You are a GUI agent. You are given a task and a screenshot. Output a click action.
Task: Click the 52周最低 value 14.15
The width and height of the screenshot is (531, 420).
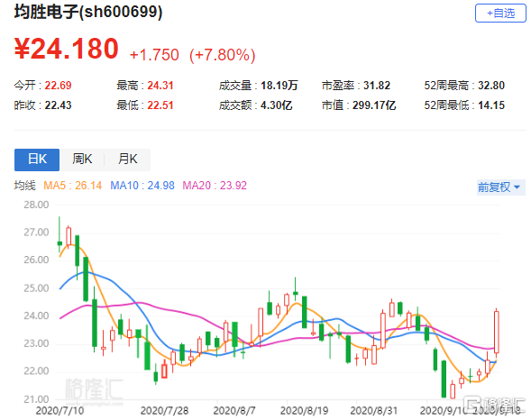[x=491, y=105]
